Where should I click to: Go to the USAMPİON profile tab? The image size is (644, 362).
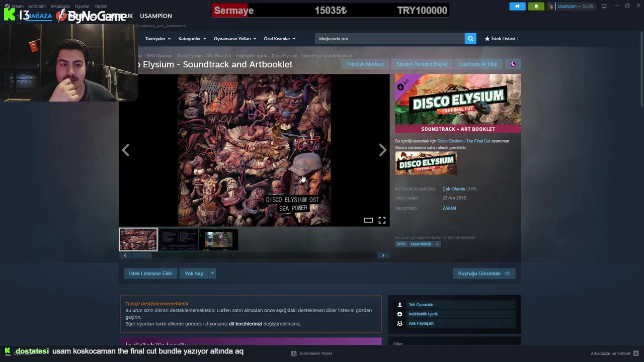[x=156, y=16]
